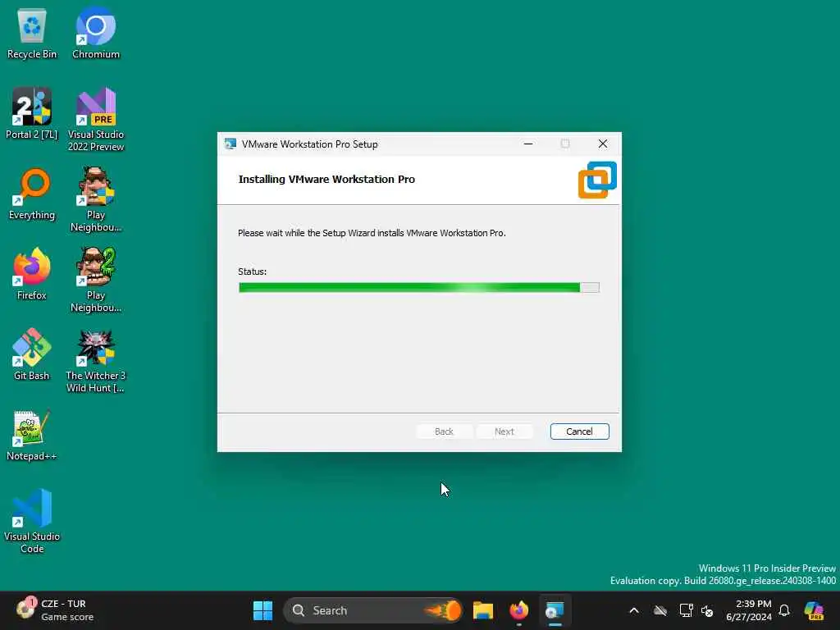This screenshot has width=840, height=630.
Task: Close the VMware Workstation Pro Setup window
Action: 603,144
